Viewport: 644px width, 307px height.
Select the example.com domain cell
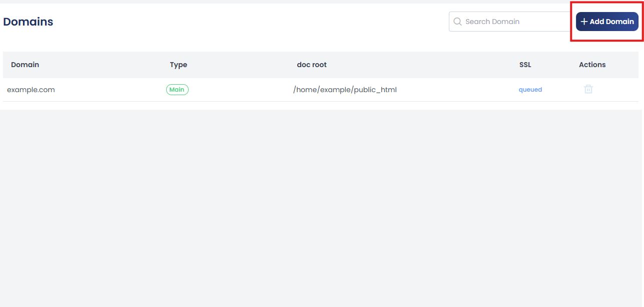[31, 90]
